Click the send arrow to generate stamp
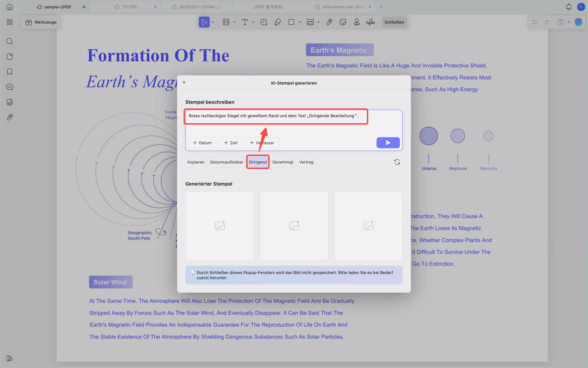The image size is (588, 368). [x=388, y=143]
